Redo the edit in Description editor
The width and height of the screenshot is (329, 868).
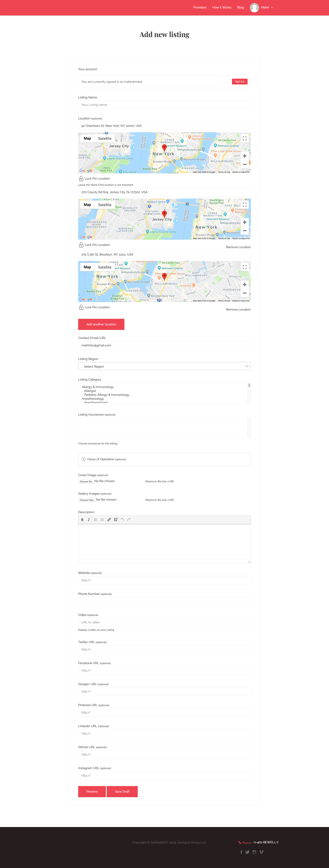tap(129, 520)
